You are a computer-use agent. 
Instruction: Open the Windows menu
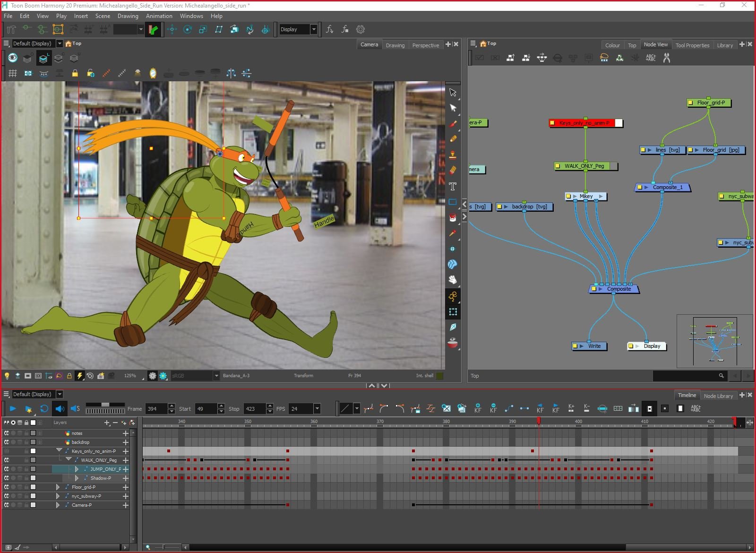click(191, 16)
